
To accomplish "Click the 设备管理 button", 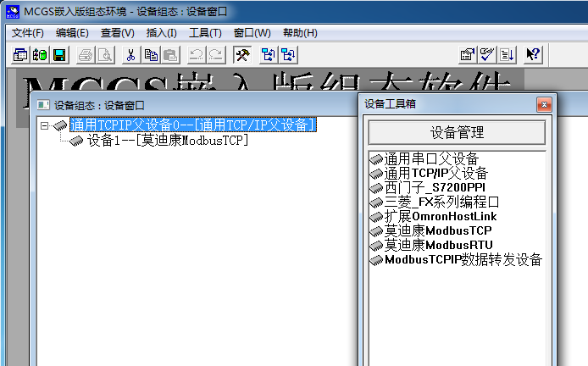I will [x=458, y=133].
